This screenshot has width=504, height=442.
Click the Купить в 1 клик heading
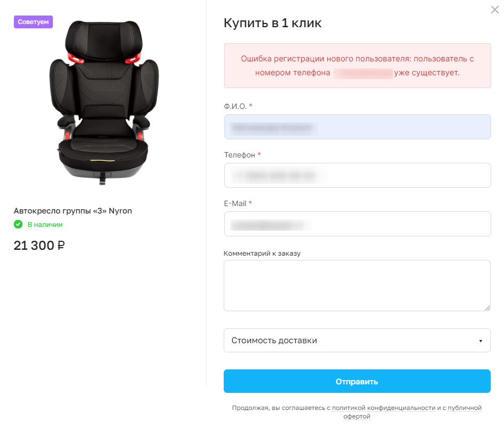[273, 23]
